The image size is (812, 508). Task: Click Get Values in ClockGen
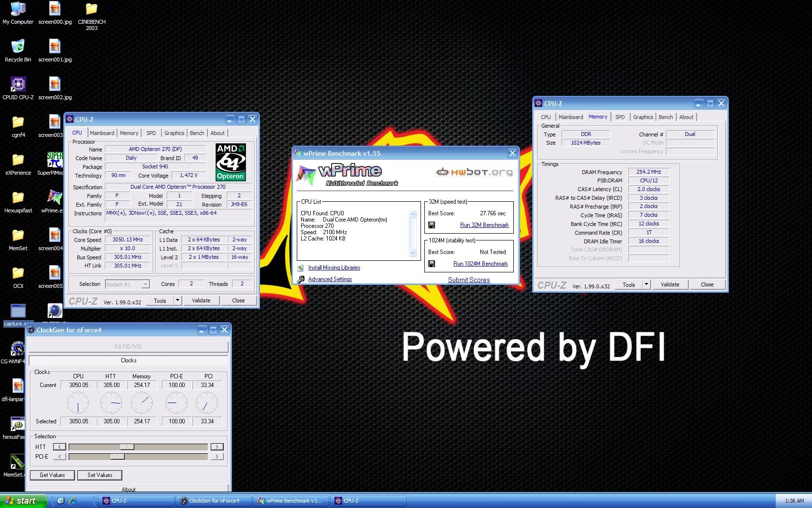52,475
